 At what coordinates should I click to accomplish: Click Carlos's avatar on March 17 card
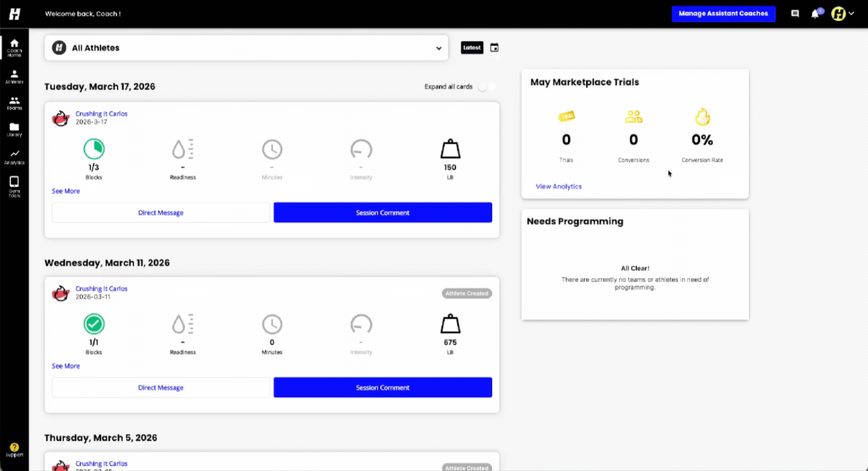point(60,118)
